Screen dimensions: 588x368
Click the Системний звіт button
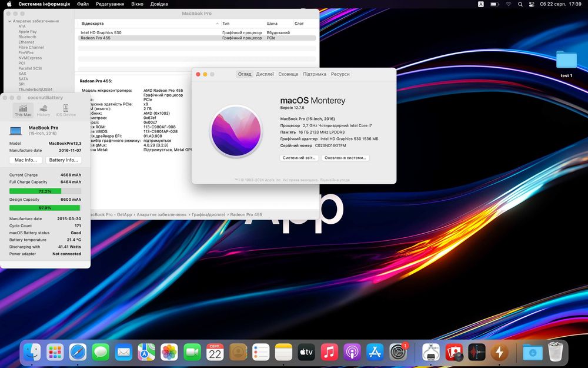click(x=299, y=158)
